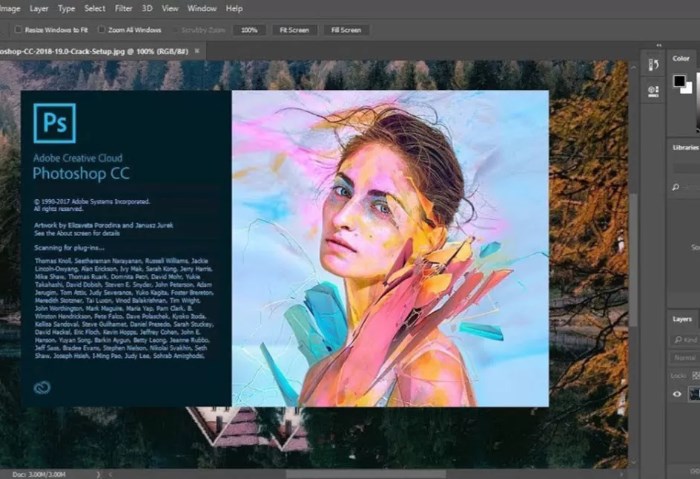Open the History panel icon
700x479 pixels.
pos(653,65)
